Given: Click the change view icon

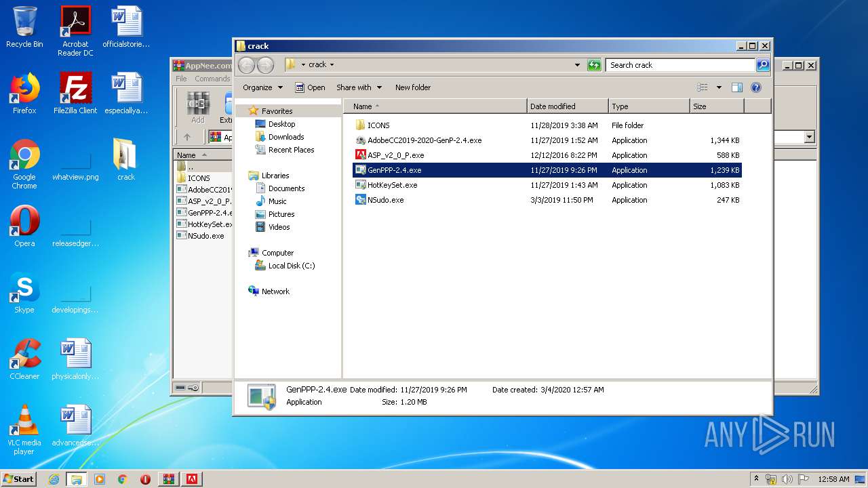Looking at the screenshot, I should point(703,87).
